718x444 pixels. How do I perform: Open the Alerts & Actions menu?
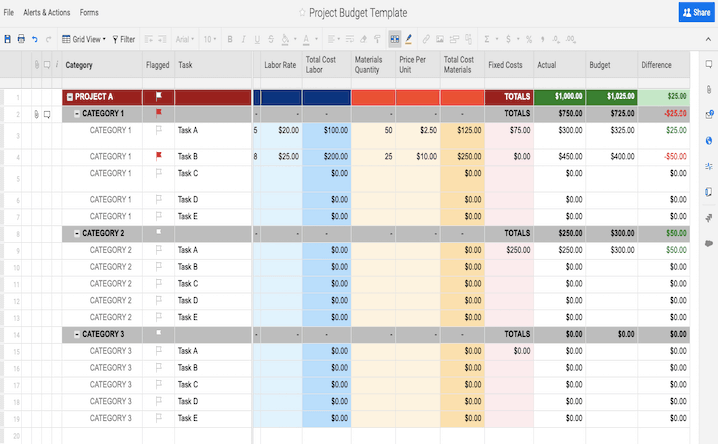[46, 13]
